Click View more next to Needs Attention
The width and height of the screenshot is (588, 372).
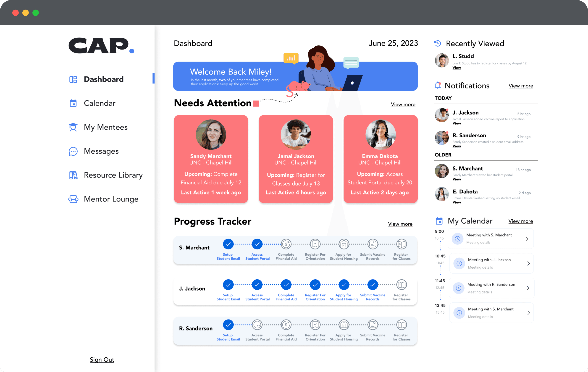coord(403,105)
